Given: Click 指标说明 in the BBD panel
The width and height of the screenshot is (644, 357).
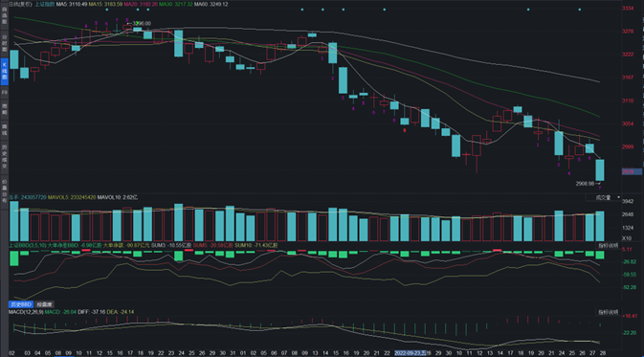Looking at the screenshot, I should coord(608,245).
